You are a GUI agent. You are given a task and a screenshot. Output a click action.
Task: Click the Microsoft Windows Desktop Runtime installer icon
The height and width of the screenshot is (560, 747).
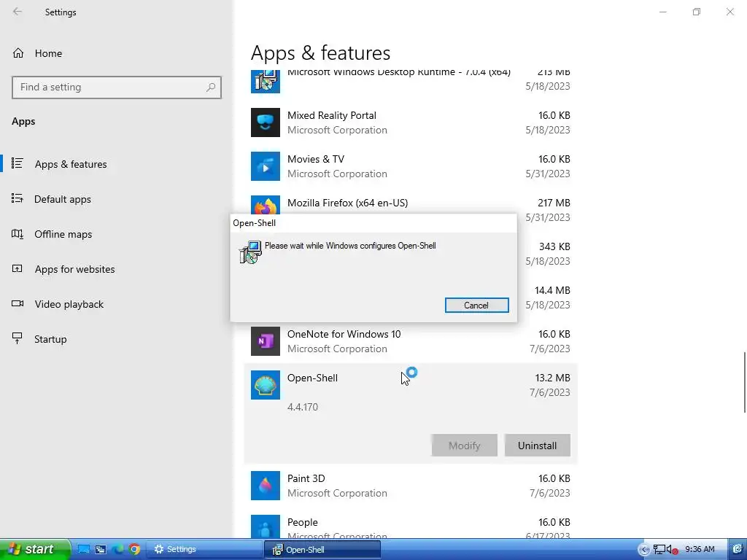(x=266, y=81)
